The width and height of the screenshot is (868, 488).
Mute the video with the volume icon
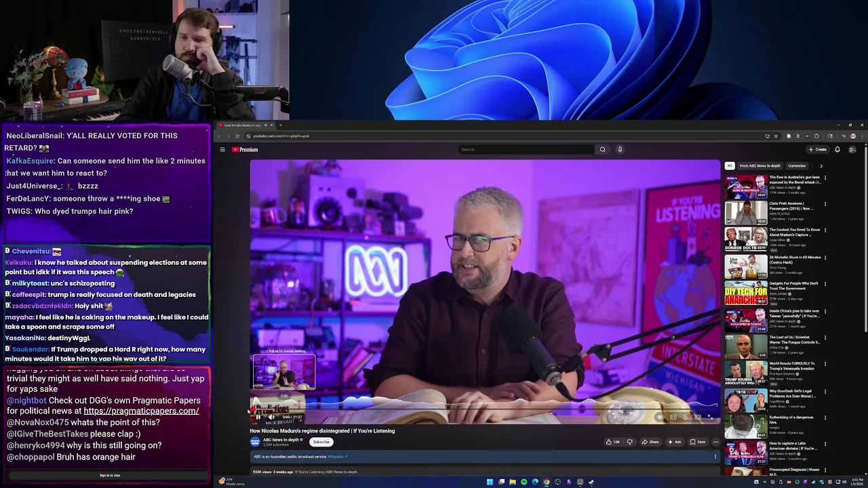tap(271, 418)
